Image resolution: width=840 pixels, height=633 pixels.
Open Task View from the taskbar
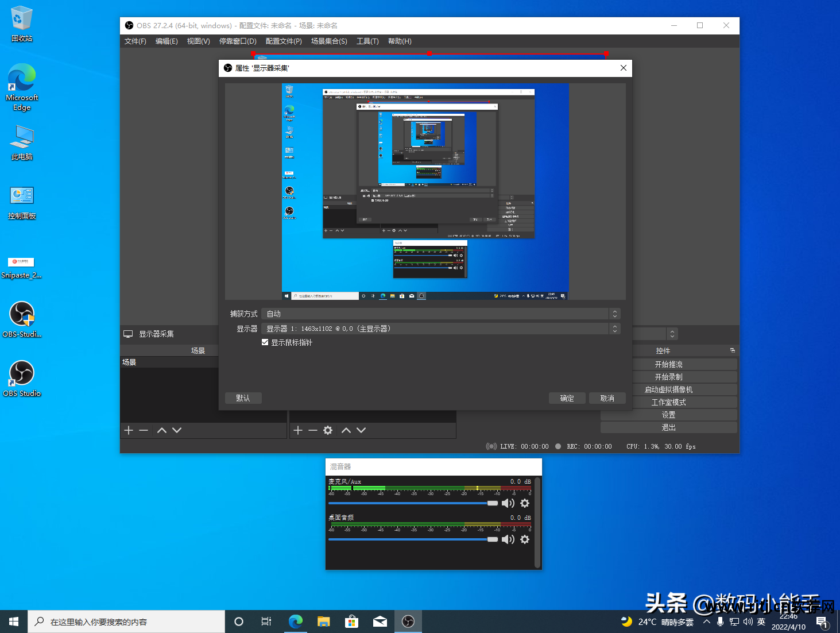(x=266, y=622)
